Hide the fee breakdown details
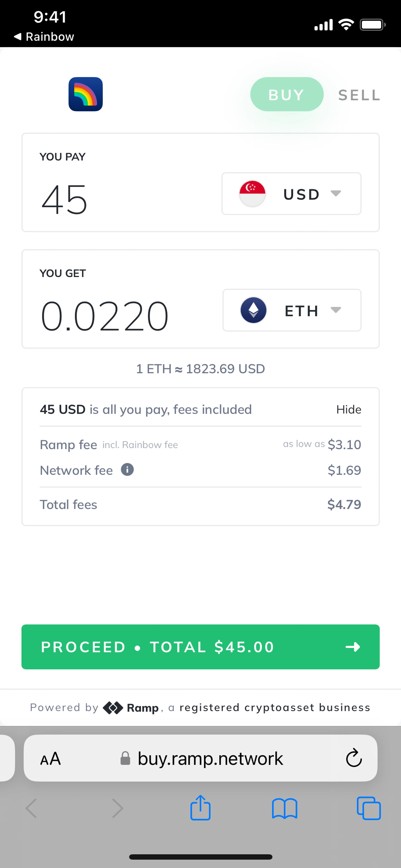 348,409
